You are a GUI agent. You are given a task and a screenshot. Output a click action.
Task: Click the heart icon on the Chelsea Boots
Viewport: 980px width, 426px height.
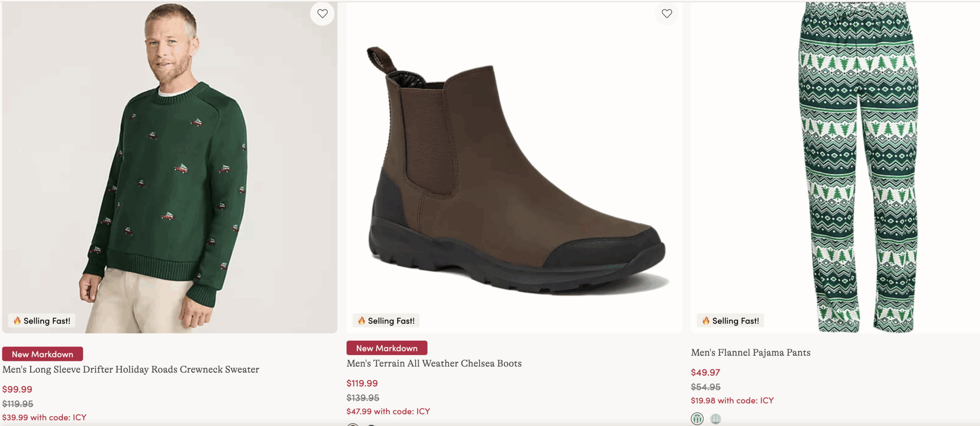coord(667,13)
